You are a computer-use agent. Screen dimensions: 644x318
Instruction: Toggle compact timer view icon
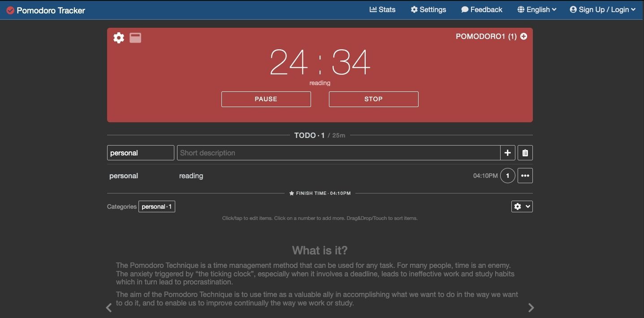point(135,38)
